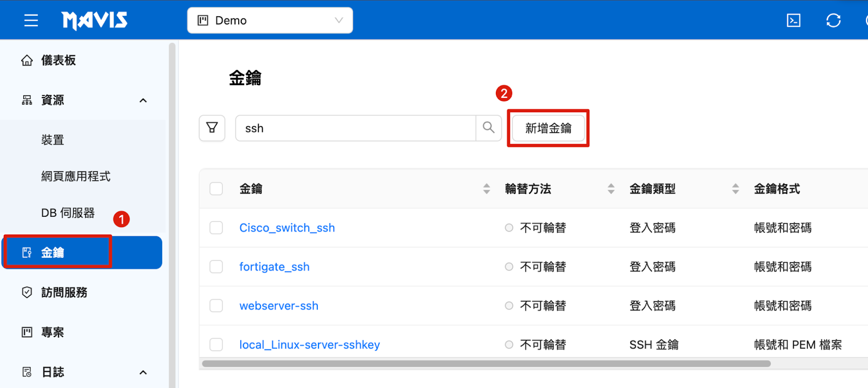Sort by 金鑰 column arrows
This screenshot has width=868, height=388.
(486, 189)
